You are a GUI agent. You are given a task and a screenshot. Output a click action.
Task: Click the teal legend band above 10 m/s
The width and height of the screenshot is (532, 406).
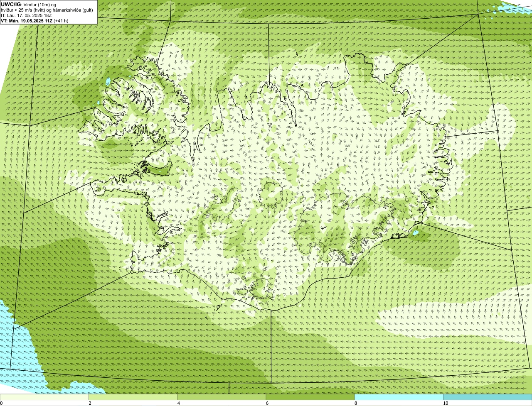[x=488, y=397]
